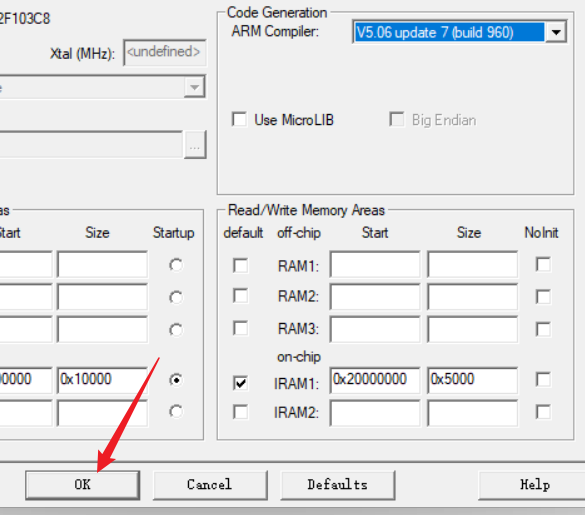
Task: Click the browse (...) button
Action: (195, 145)
